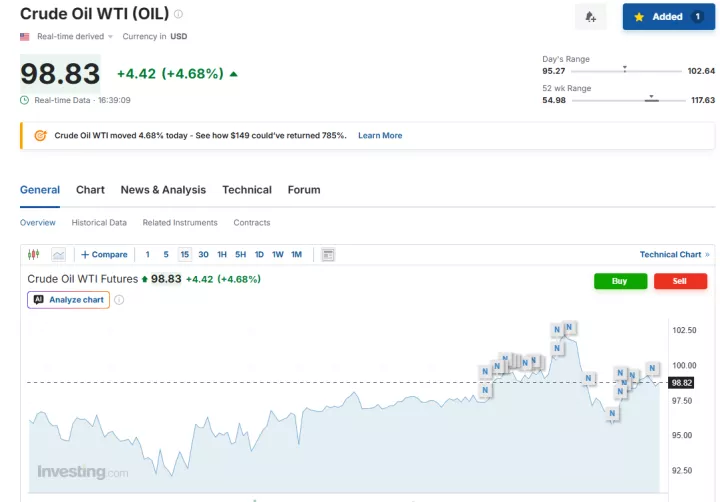The height and width of the screenshot is (502, 720).
Task: Open the Historical Data sub-tab
Action: (99, 223)
